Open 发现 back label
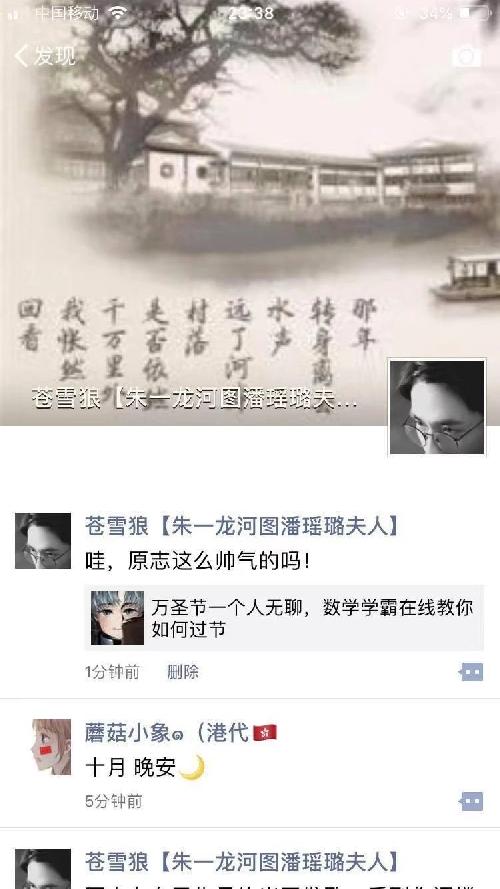 54,56
